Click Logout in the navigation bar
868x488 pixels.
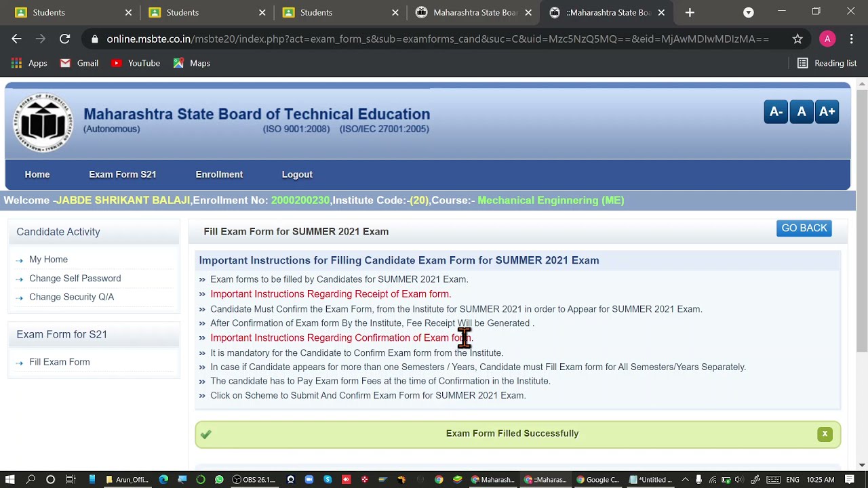coord(297,174)
